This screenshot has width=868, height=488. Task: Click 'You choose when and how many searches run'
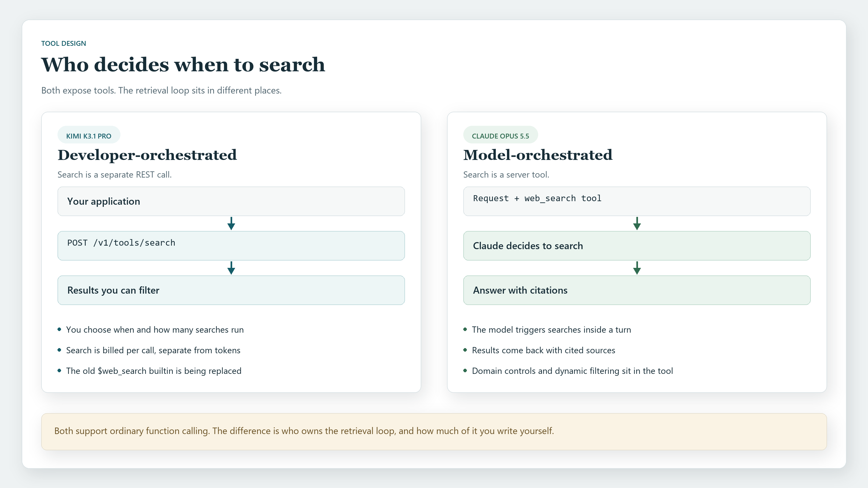tap(155, 330)
